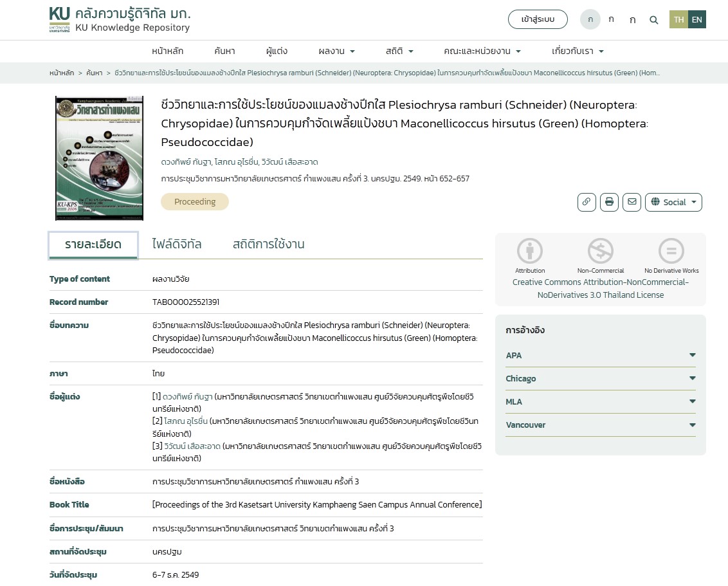Click the Non-Commercial license icon

[x=600, y=251]
